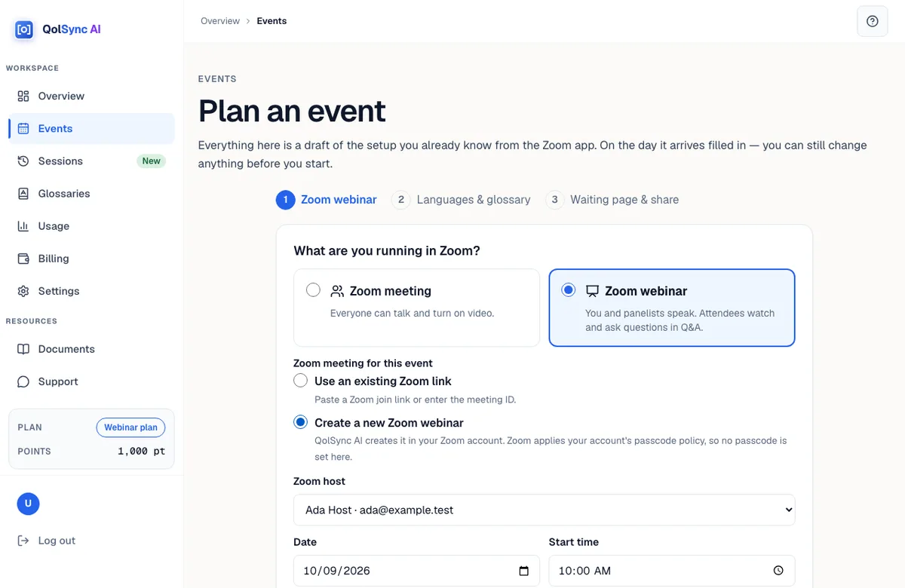This screenshot has height=588, width=905.
Task: Select the Zoom meeting radio button
Action: click(x=313, y=290)
